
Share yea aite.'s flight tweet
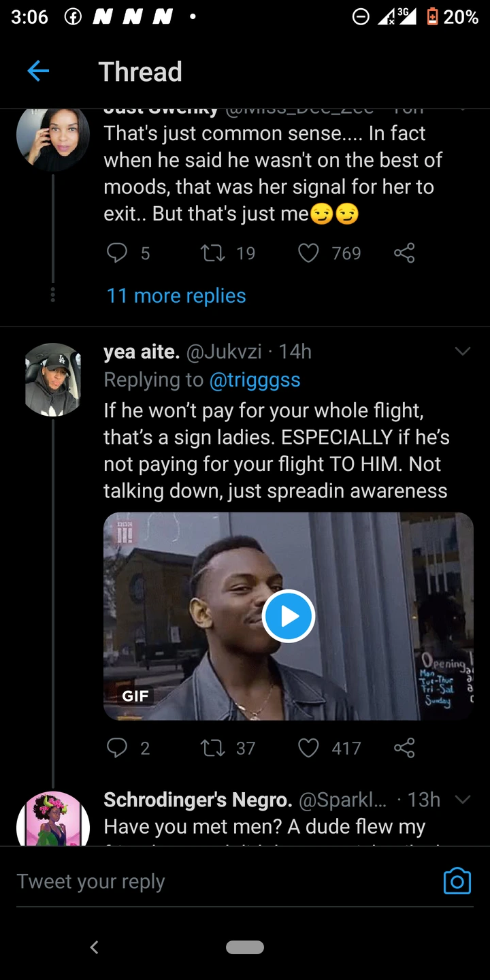coord(404,748)
